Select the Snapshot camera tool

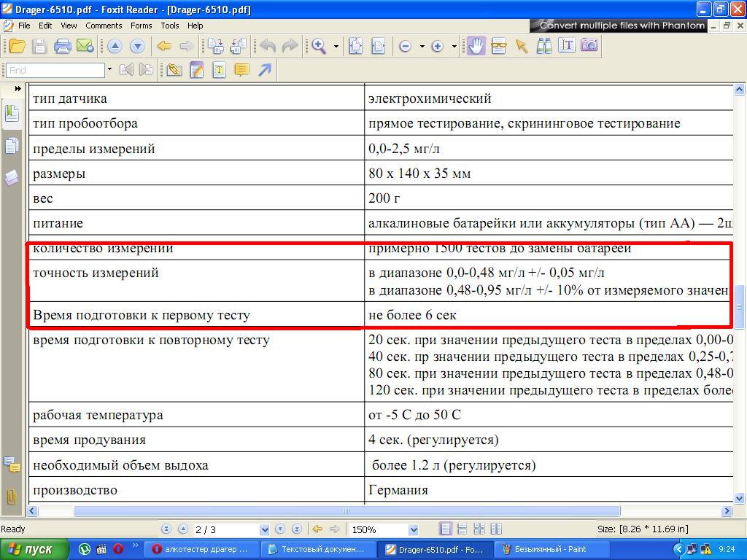(x=589, y=45)
